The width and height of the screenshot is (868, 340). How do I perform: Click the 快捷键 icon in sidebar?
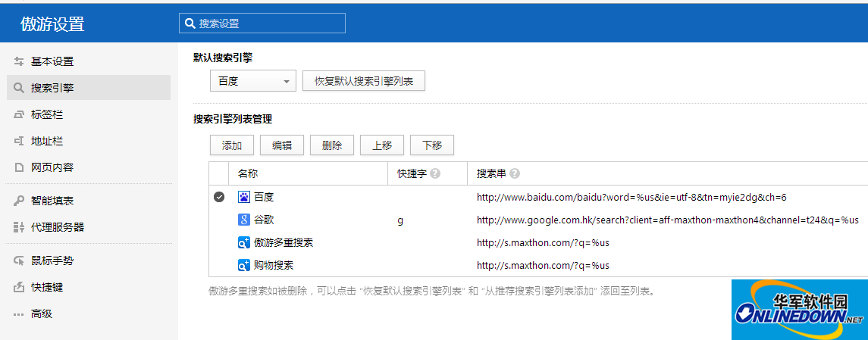pos(19,288)
